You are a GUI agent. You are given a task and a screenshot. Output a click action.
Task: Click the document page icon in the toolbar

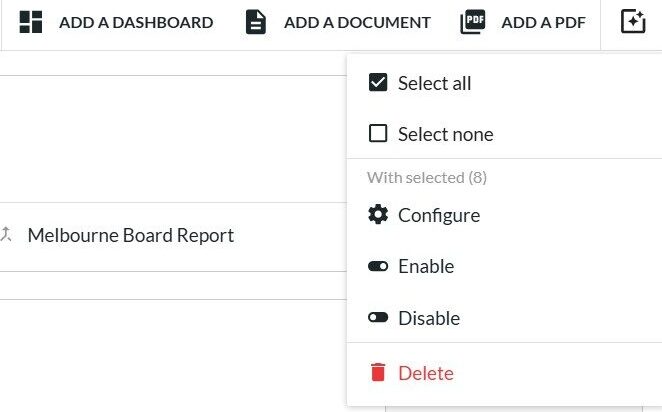[x=256, y=22]
